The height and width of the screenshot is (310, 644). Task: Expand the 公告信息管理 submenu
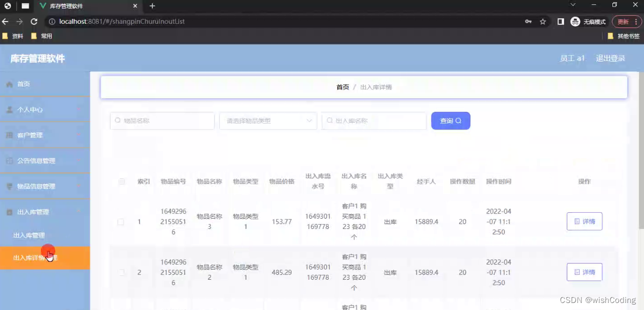pyautogui.click(x=79, y=161)
